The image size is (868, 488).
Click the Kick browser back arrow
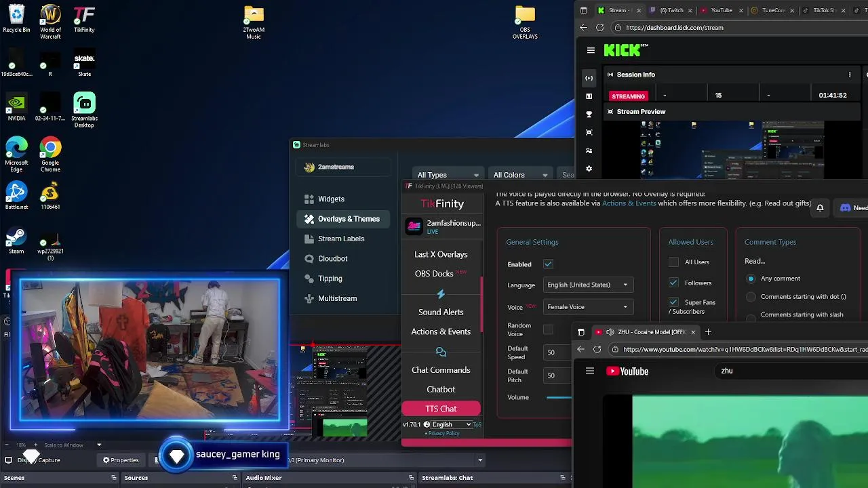[x=583, y=28]
